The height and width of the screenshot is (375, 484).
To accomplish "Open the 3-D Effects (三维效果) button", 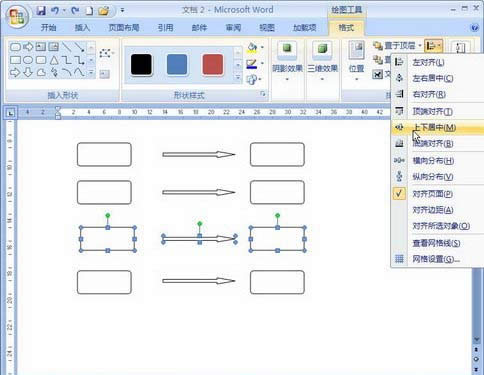I will pos(322,63).
